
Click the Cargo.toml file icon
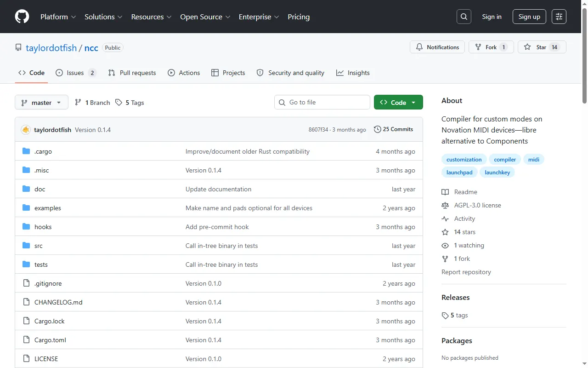click(26, 340)
